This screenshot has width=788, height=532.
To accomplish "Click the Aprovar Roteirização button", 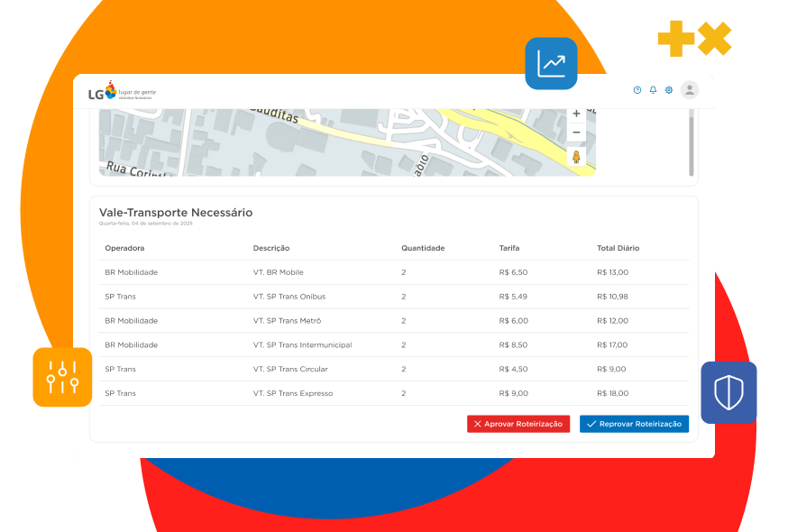I will click(x=518, y=423).
